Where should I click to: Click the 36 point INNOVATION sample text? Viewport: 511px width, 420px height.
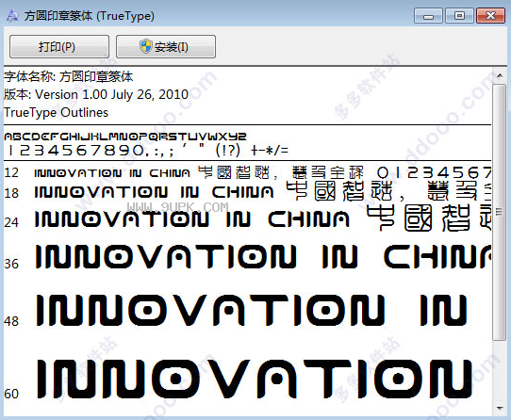[166, 256]
